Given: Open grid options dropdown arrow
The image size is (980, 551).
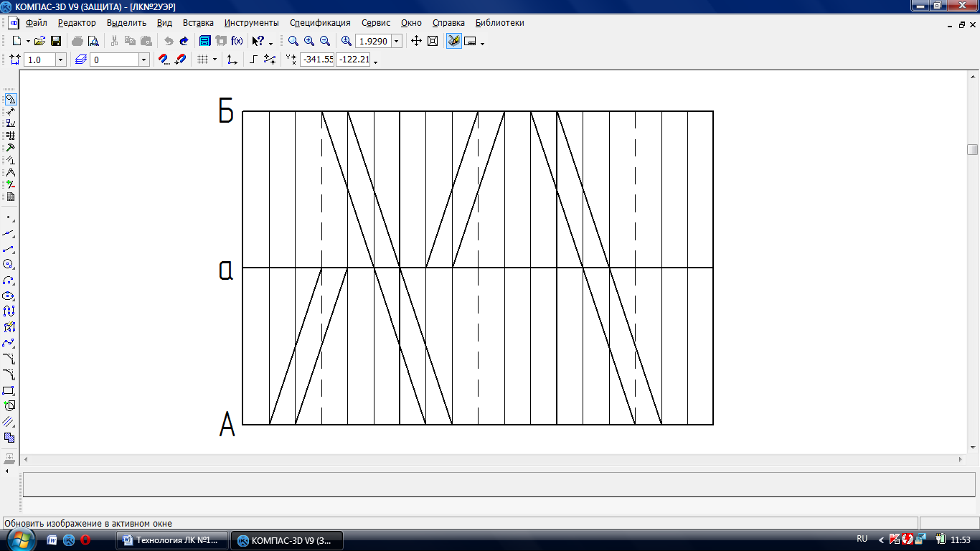Looking at the screenshot, I should 215,60.
